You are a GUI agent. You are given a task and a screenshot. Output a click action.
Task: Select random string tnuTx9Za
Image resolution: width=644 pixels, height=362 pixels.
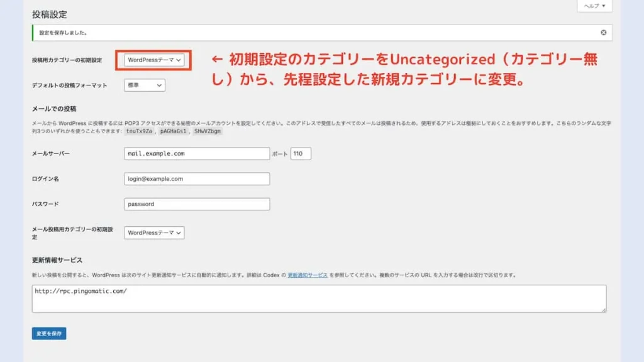coord(139,131)
